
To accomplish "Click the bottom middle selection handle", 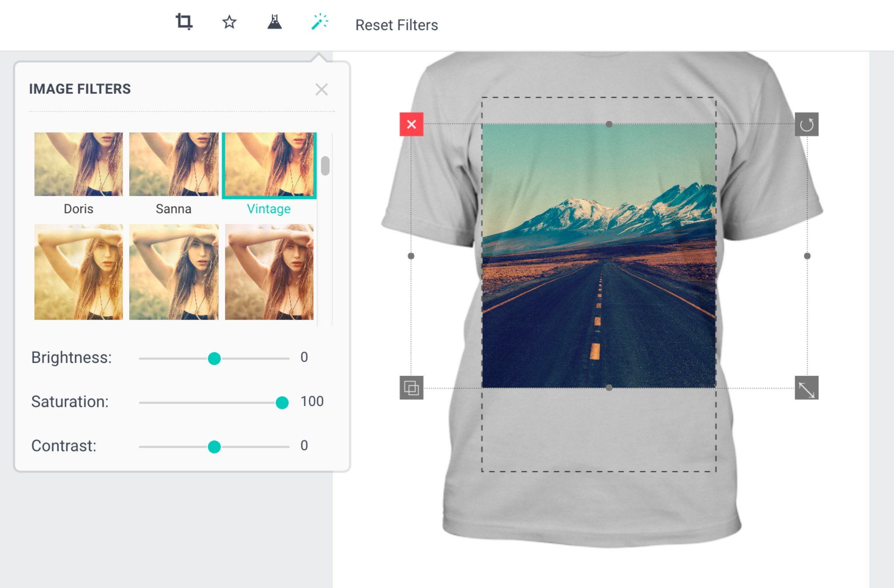I will point(609,388).
